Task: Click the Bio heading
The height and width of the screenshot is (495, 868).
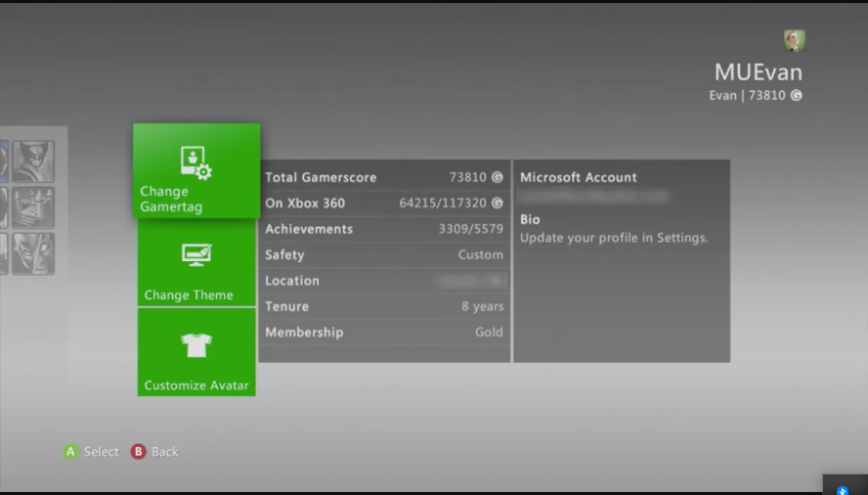Action: pyautogui.click(x=530, y=219)
